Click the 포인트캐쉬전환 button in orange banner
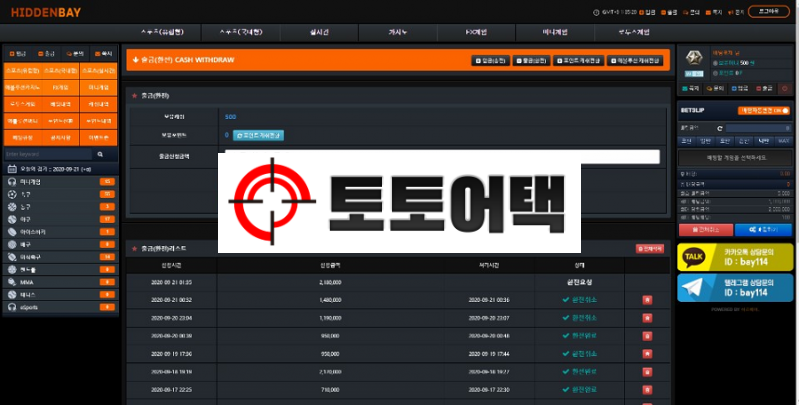This screenshot has height=405, width=799. click(x=579, y=61)
